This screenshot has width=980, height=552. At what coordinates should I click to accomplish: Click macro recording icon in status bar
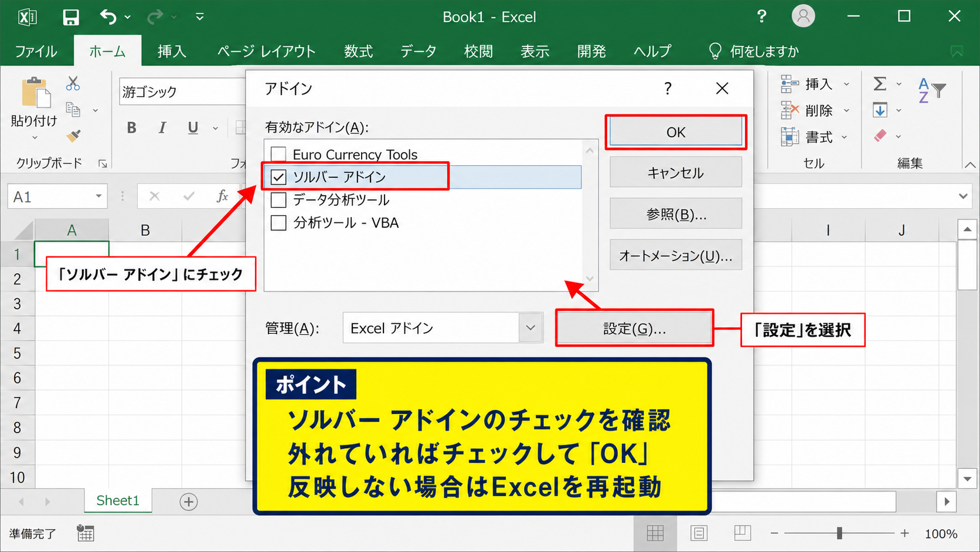tap(86, 533)
